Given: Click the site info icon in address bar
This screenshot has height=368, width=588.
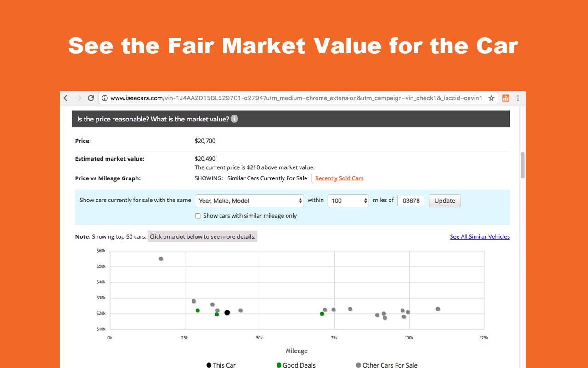Looking at the screenshot, I should [x=105, y=98].
